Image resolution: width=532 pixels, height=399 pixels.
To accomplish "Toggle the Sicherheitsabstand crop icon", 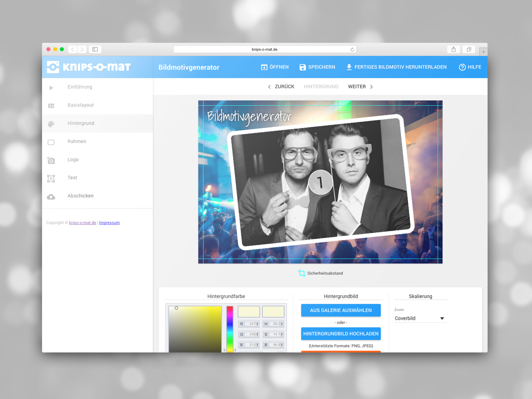I will tap(302, 273).
